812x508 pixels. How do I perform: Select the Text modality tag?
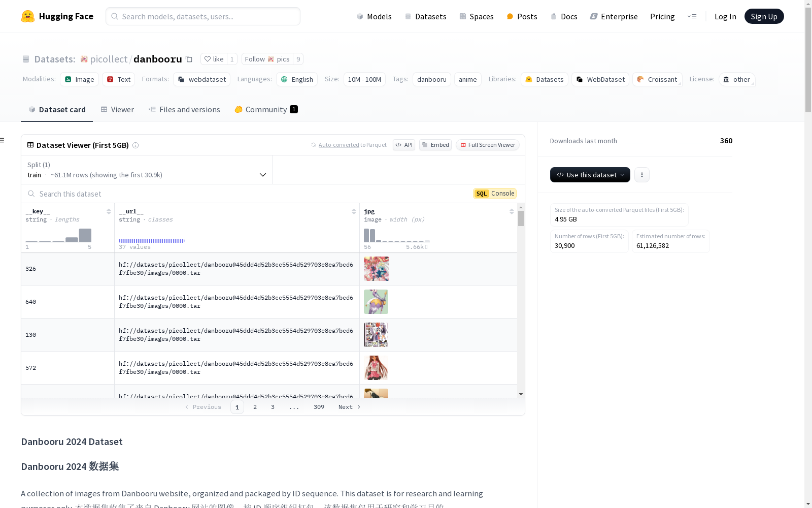119,79
